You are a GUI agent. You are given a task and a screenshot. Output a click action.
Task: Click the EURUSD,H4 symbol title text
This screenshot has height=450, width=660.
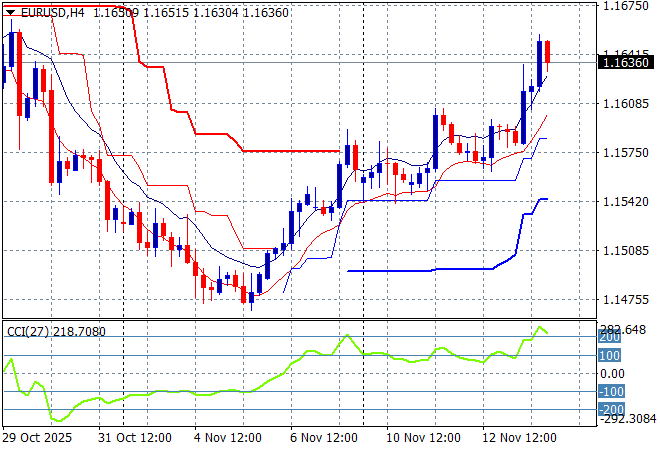click(53, 13)
